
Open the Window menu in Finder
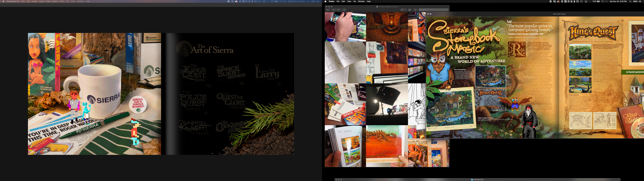tap(361, 2)
